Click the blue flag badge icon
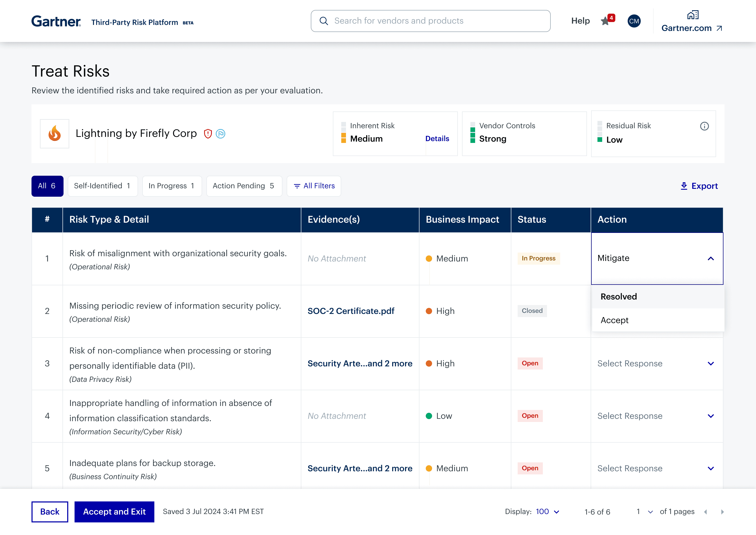 coord(220,133)
